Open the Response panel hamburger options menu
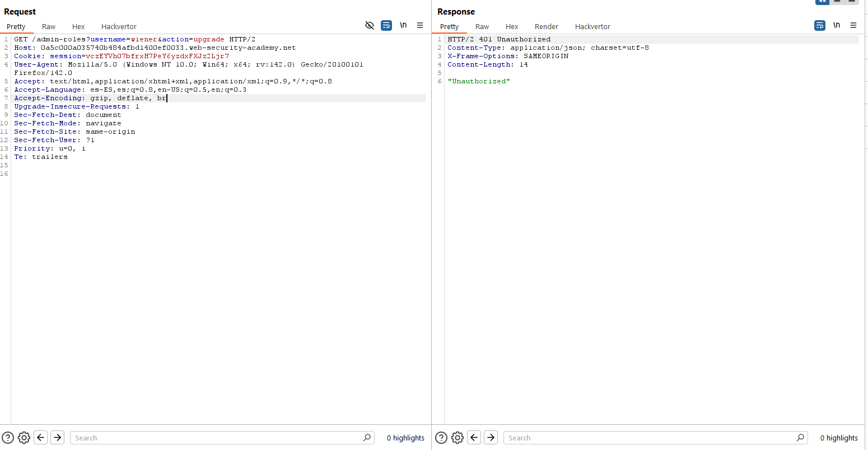This screenshot has height=450, width=868. (853, 26)
